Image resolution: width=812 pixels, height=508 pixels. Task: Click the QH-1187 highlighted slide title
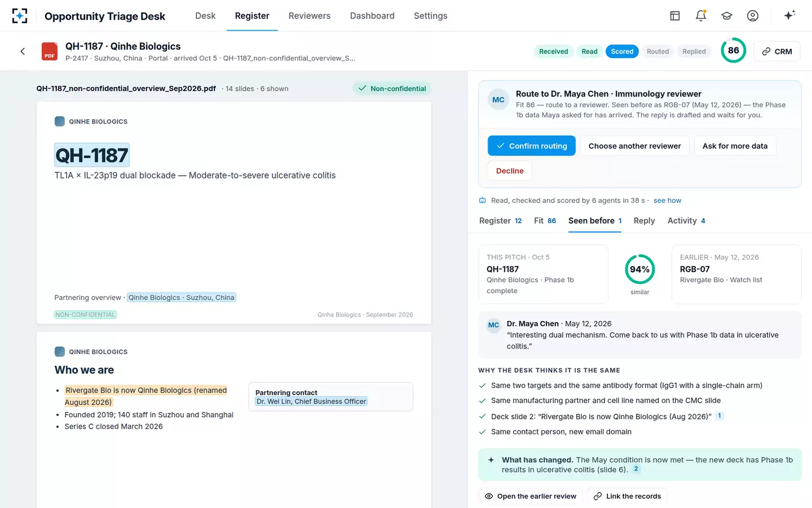[x=92, y=155]
